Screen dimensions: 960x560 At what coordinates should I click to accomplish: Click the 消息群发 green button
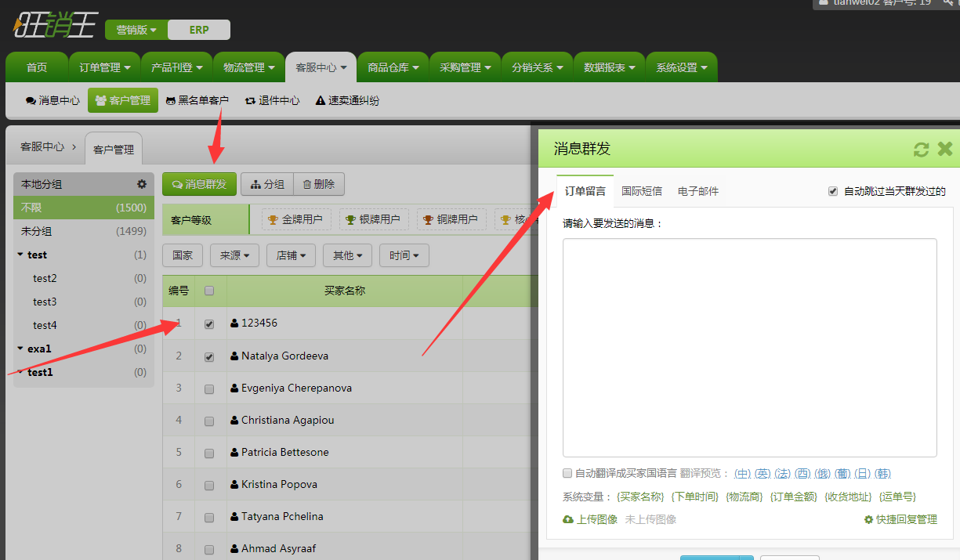pyautogui.click(x=199, y=184)
